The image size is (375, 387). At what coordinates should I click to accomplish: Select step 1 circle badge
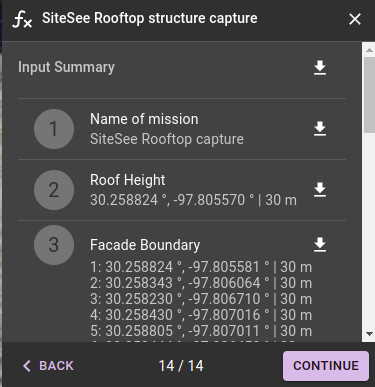[54, 129]
